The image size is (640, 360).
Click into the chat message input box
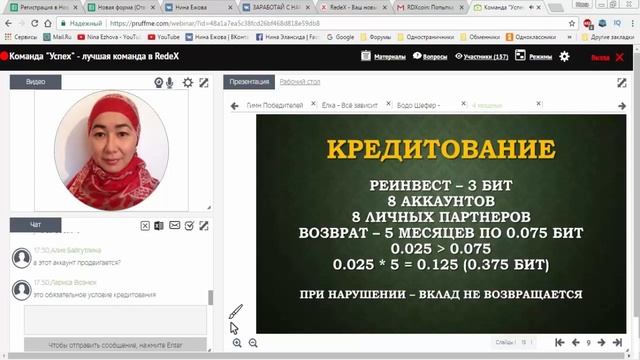click(x=116, y=320)
